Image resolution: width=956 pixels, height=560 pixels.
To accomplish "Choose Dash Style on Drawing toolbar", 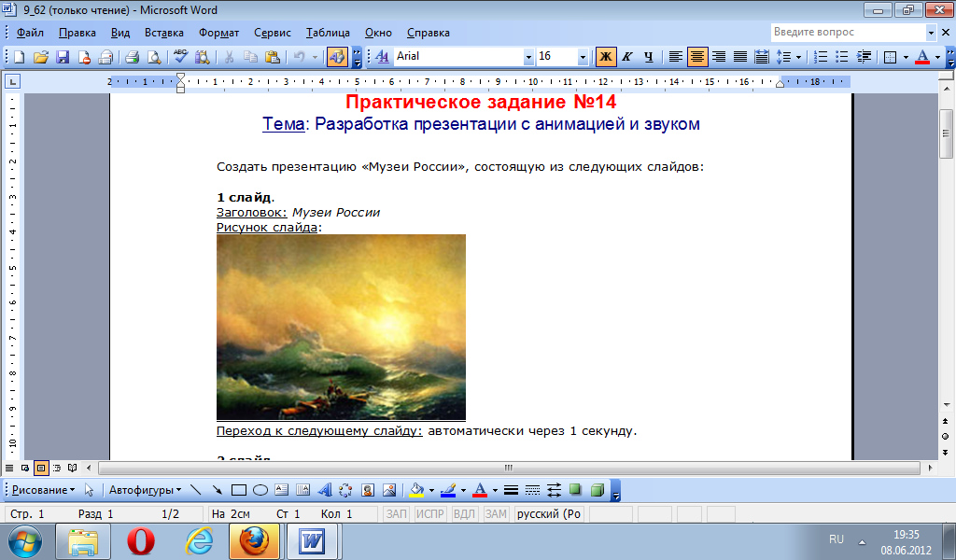I will click(532, 490).
